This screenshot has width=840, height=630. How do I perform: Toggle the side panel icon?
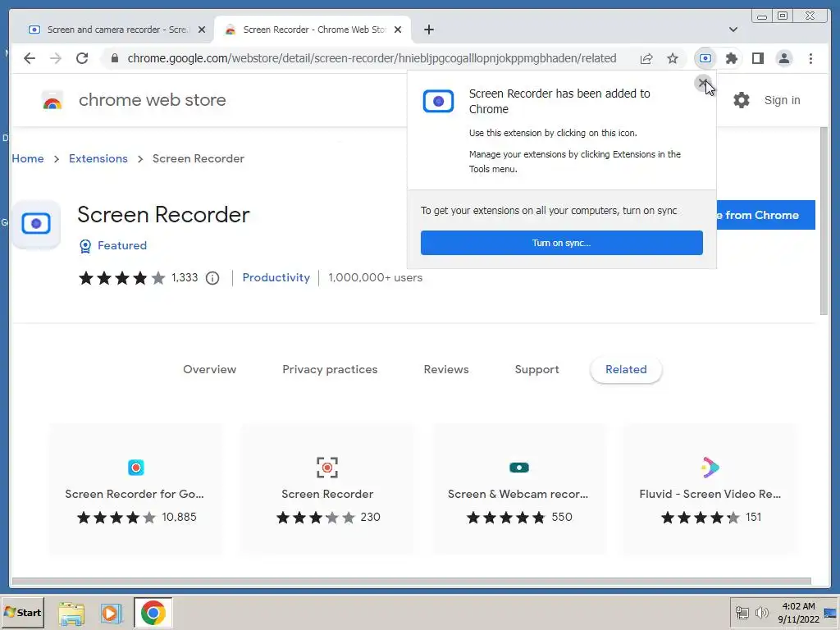click(758, 58)
